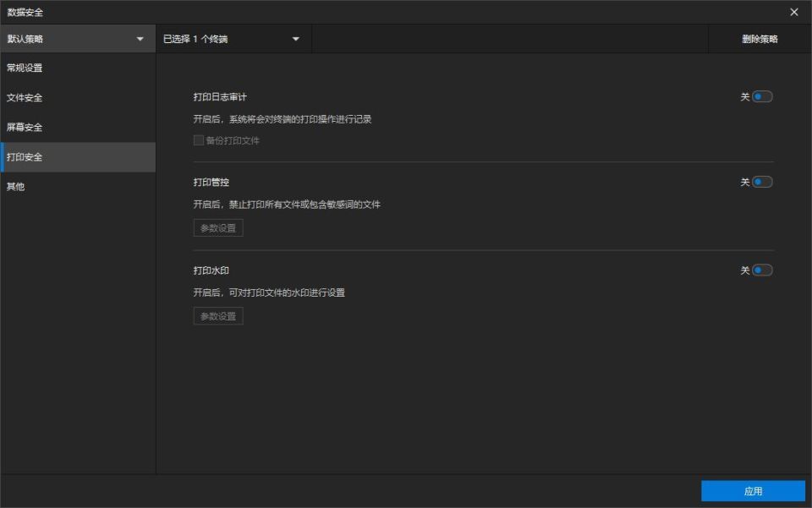Screen dimensions: 812x508
Task: Click the 打印水印 heading
Action: [211, 270]
